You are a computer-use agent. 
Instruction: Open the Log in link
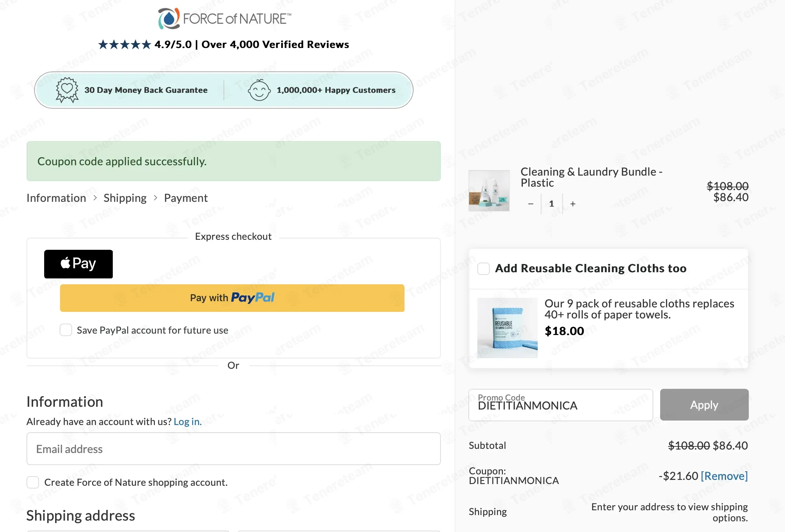click(188, 422)
